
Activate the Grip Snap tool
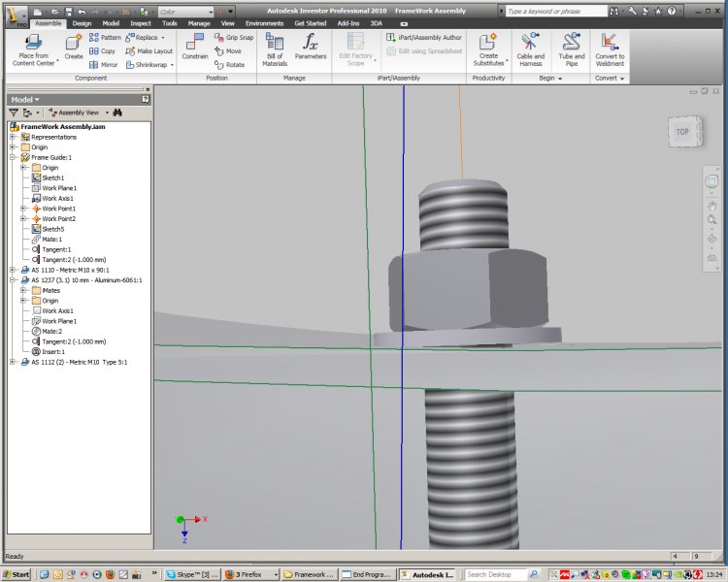(x=233, y=38)
